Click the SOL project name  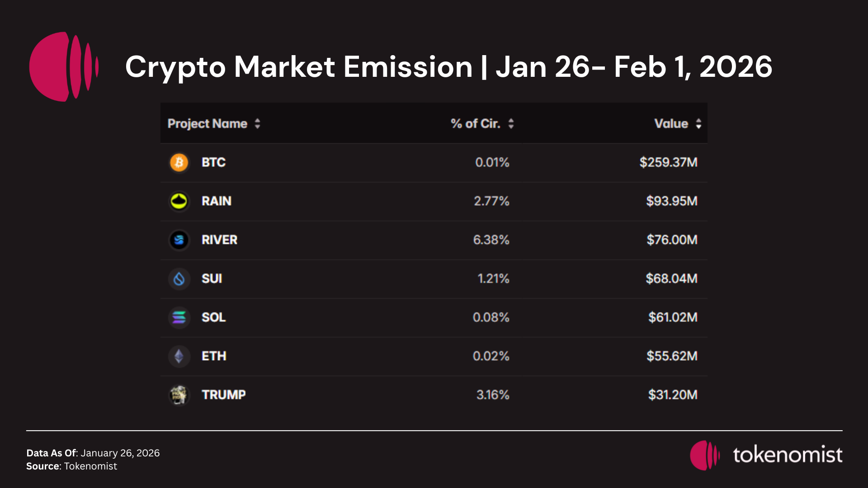pos(213,318)
